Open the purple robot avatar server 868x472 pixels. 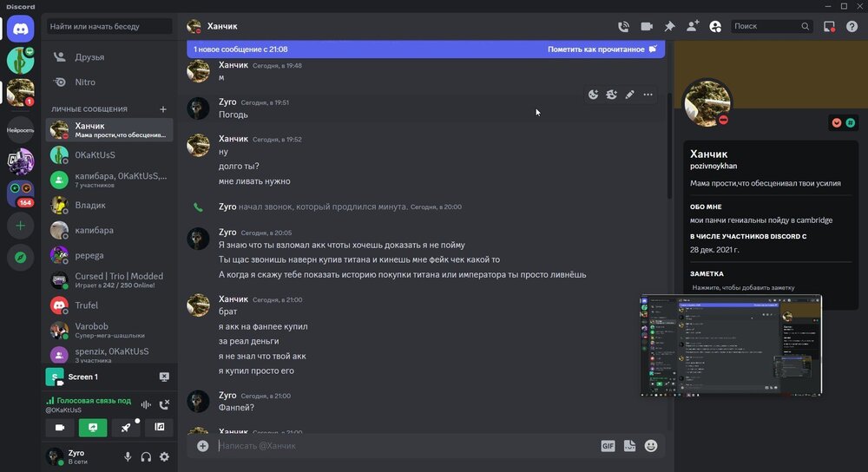click(21, 161)
